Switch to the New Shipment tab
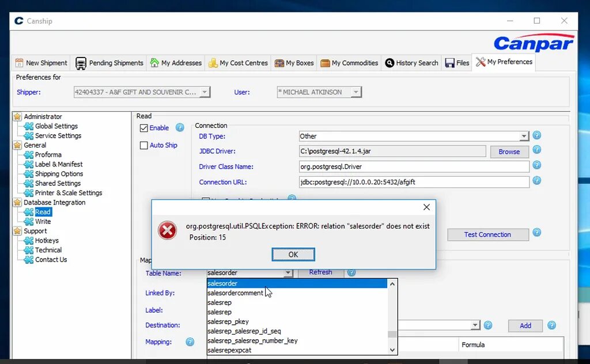 click(41, 63)
